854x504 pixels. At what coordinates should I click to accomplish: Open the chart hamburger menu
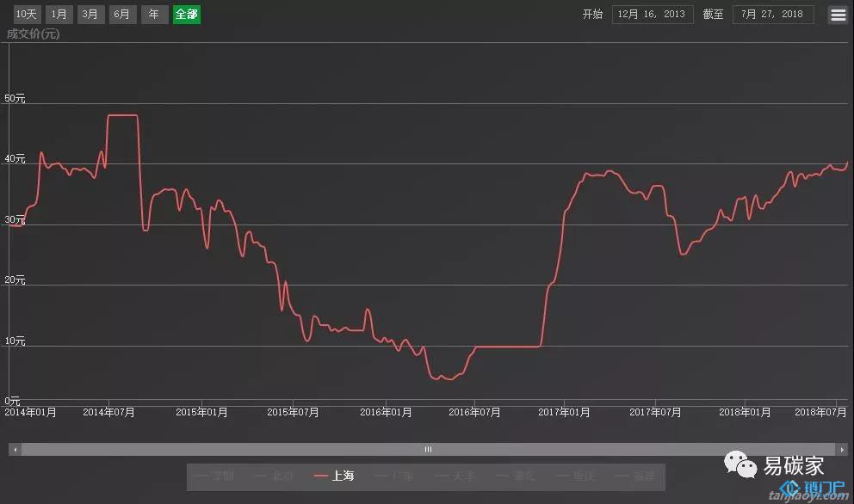838,15
